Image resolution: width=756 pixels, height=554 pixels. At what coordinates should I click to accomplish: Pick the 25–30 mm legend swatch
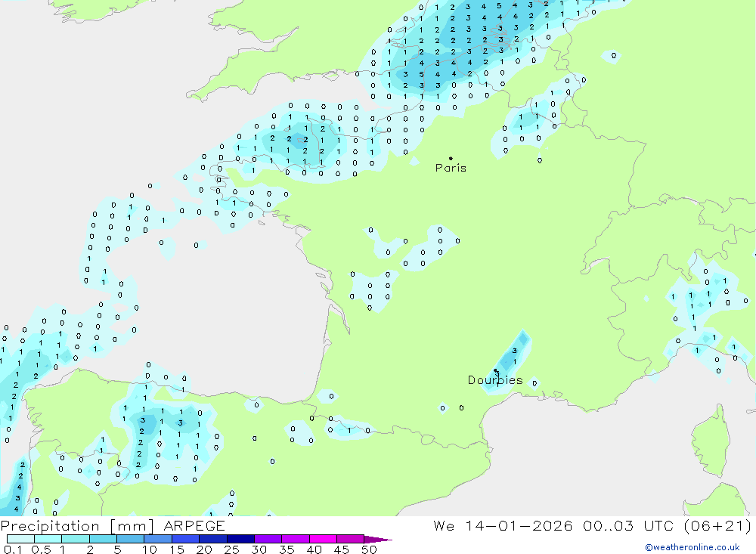[x=241, y=539]
